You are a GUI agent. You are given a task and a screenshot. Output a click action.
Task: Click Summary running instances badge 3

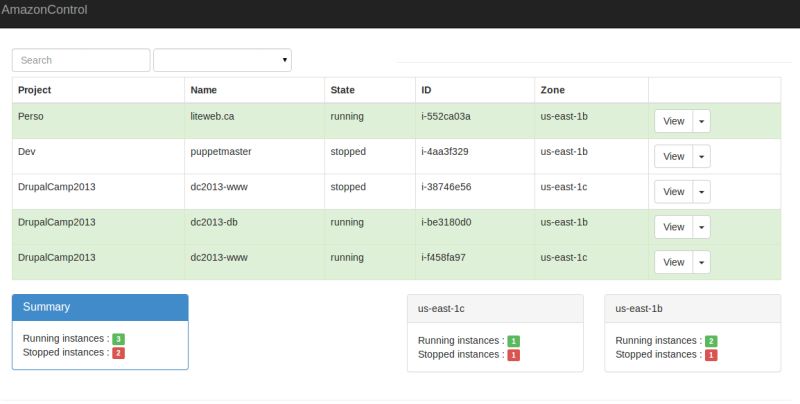tap(118, 339)
